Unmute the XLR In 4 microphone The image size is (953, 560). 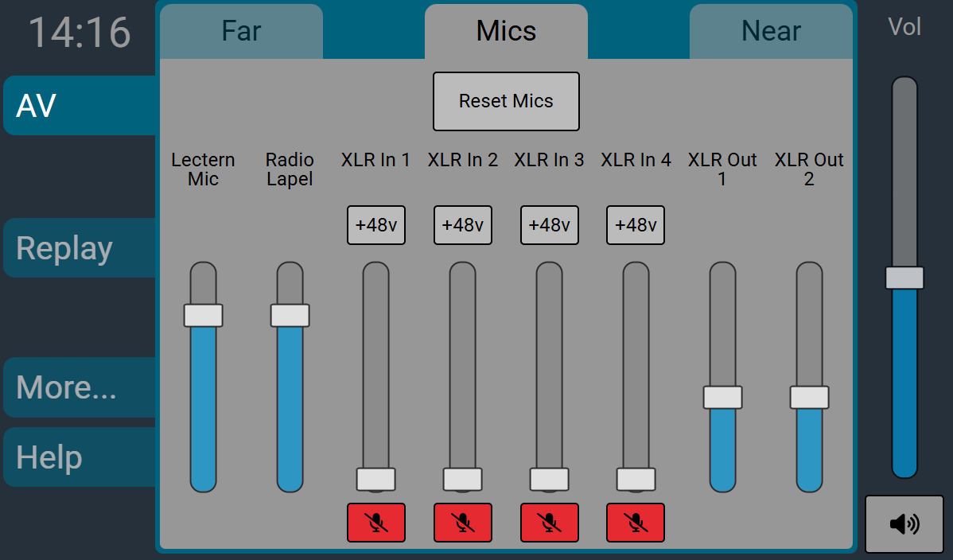click(635, 523)
